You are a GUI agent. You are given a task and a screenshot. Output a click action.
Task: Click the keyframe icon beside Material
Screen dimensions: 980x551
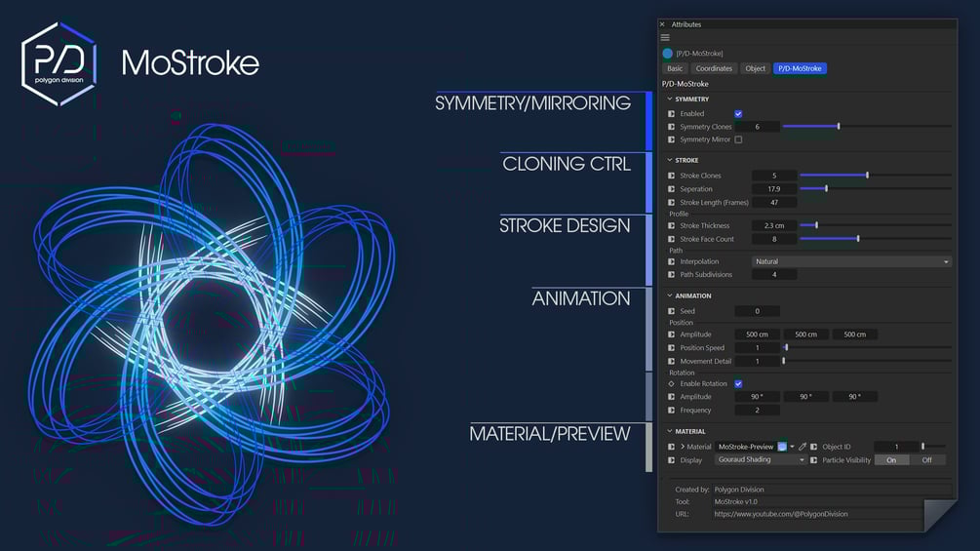click(671, 447)
